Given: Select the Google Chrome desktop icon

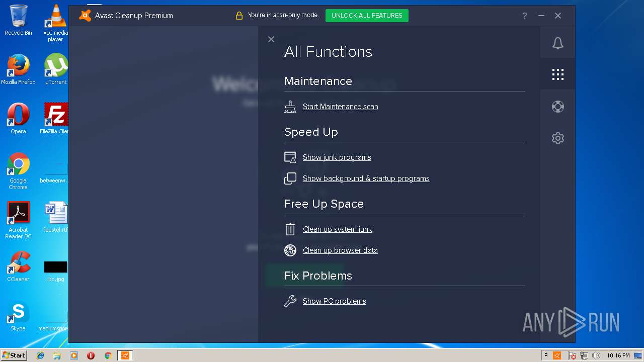Looking at the screenshot, I should [18, 171].
